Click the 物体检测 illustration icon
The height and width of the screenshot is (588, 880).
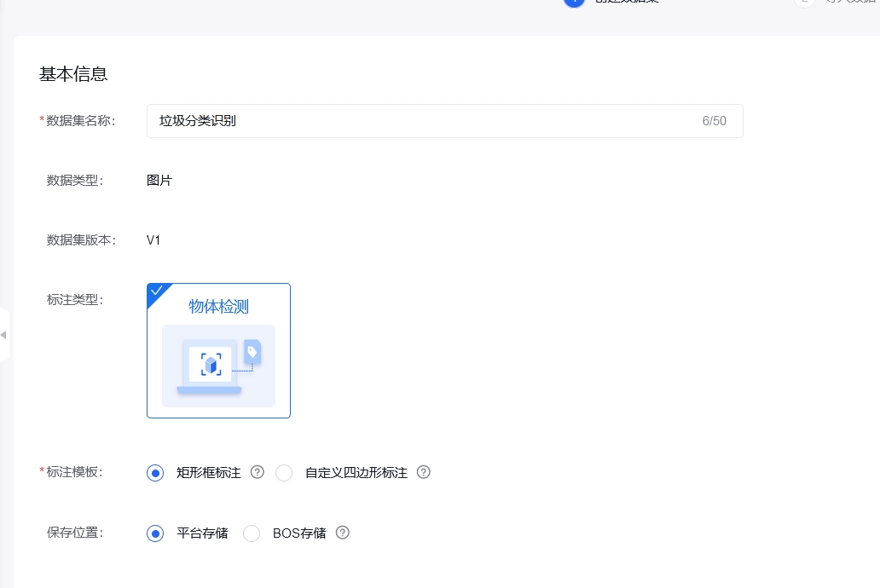218,366
